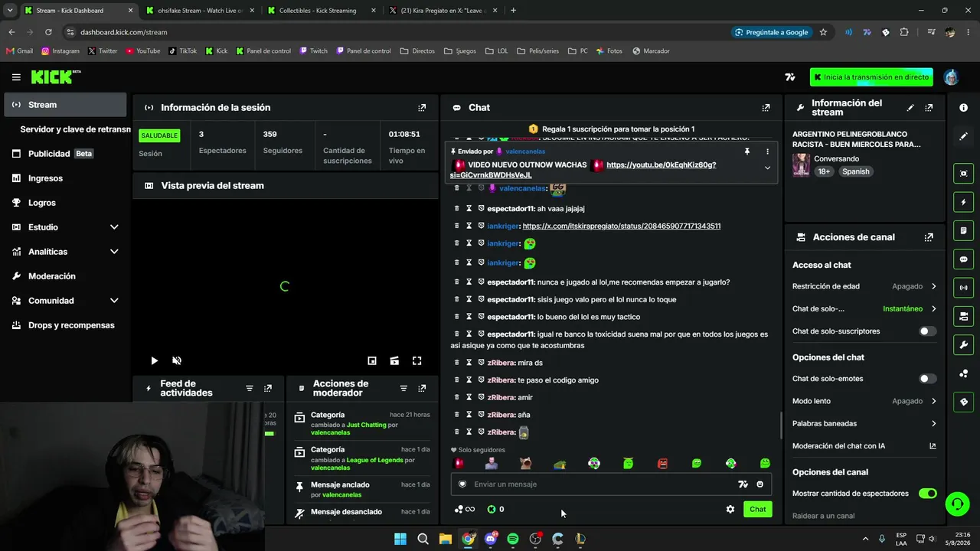
Task: Open the Palabras baneadas settings
Action: click(x=864, y=423)
